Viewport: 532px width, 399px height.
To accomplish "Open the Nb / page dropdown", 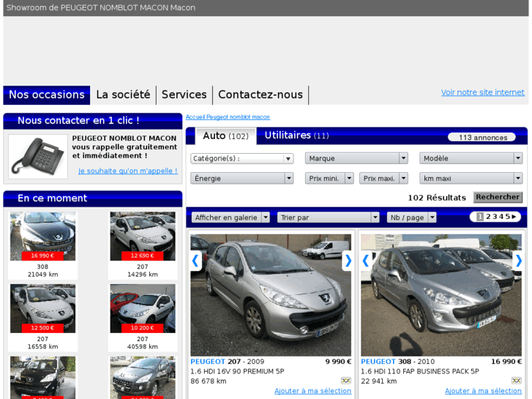I will click(411, 217).
